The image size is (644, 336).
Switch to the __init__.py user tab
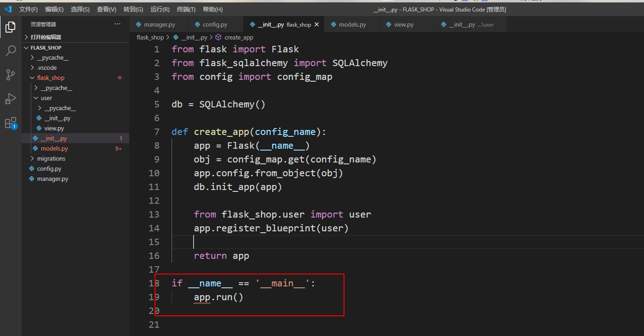470,24
